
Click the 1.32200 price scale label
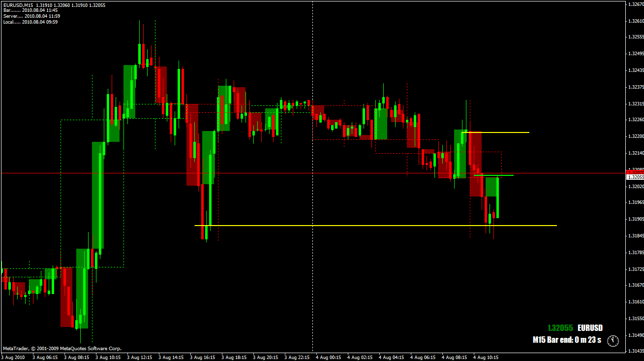(x=636, y=136)
